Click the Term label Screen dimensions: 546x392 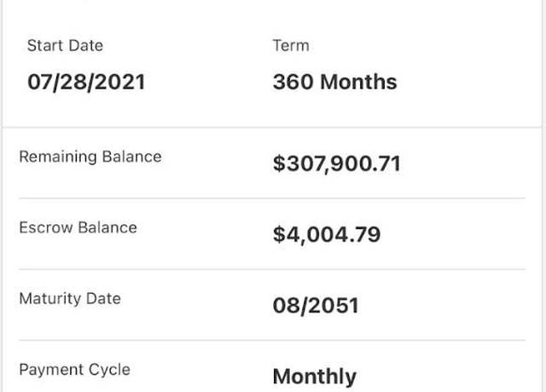(x=291, y=45)
